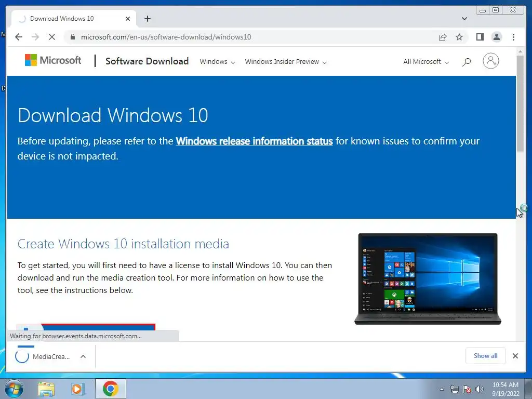The height and width of the screenshot is (399, 532).
Task: Open Windows release information status link
Action: point(254,141)
